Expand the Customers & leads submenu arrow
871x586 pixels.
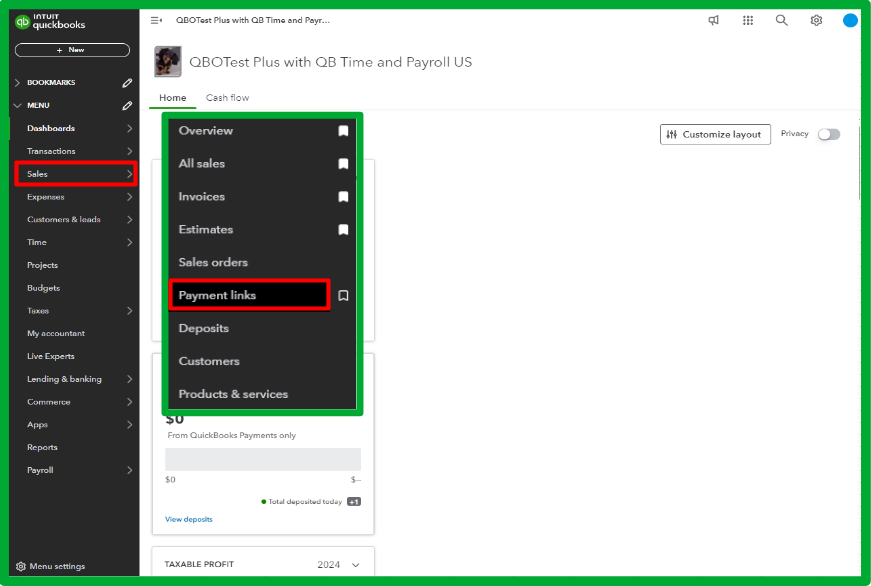[x=129, y=219]
